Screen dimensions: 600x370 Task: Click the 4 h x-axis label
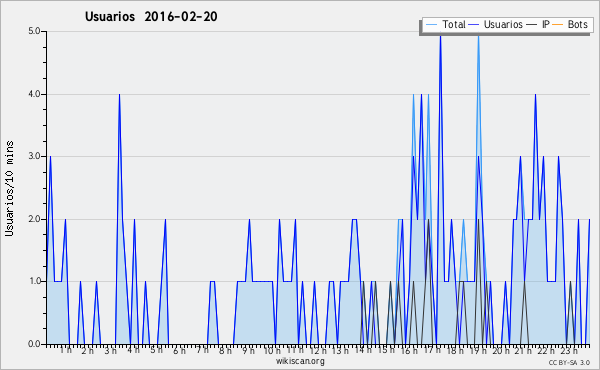[x=133, y=350]
